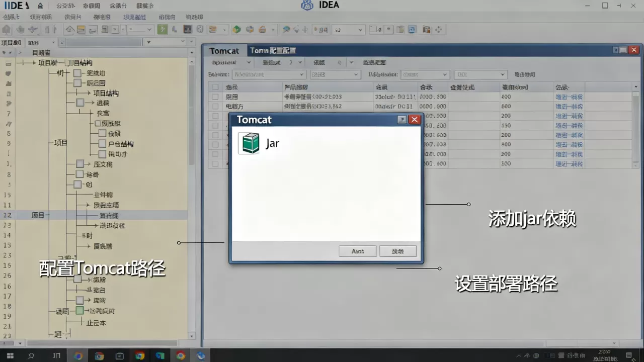Tick the checkbox of the table row showing 350

(x=215, y=125)
